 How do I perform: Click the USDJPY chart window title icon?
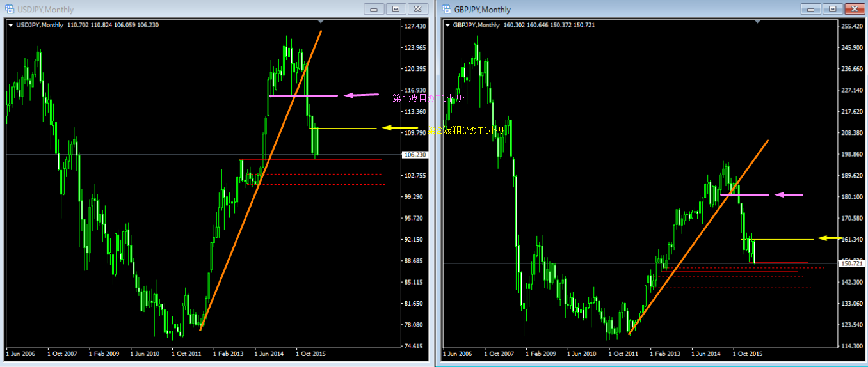pyautogui.click(x=10, y=10)
